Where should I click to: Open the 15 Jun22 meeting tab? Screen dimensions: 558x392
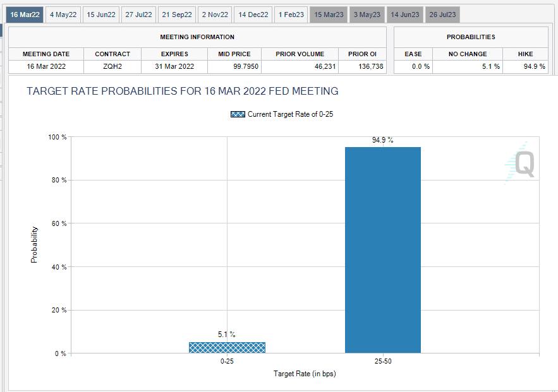(x=101, y=15)
